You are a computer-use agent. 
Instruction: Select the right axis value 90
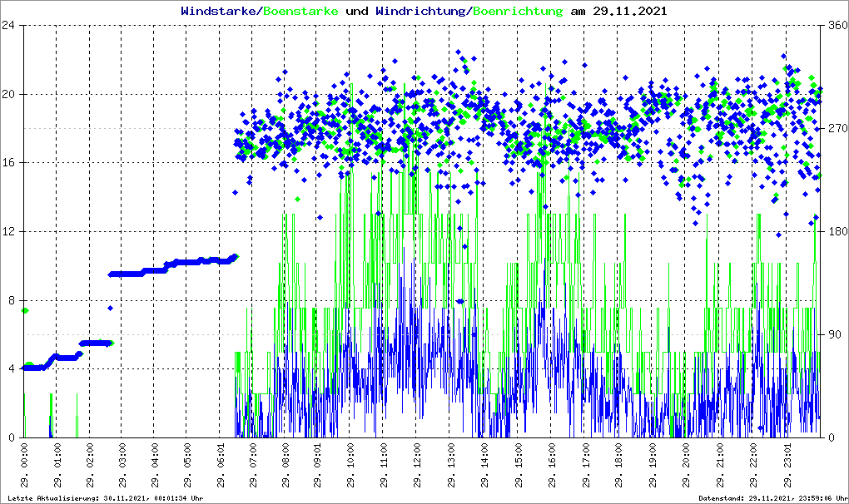(833, 334)
